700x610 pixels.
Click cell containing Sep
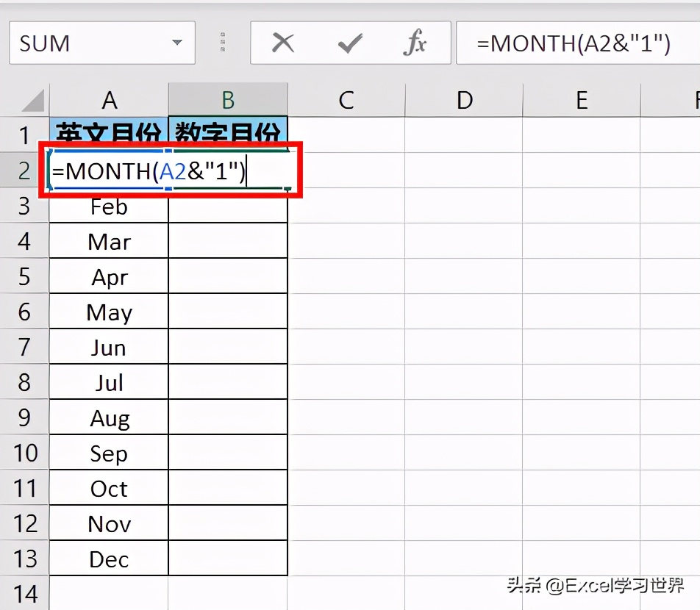[109, 452]
